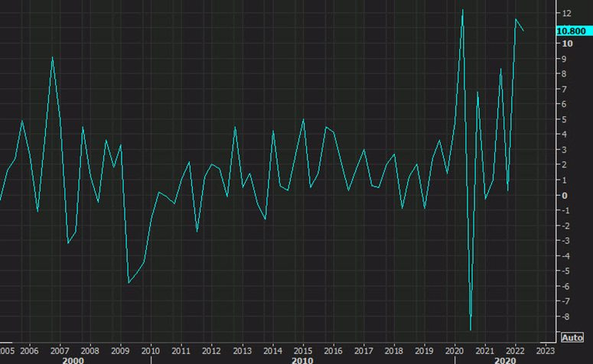Click the 2006 year label on axis
This screenshot has width=593, height=364.
point(29,351)
